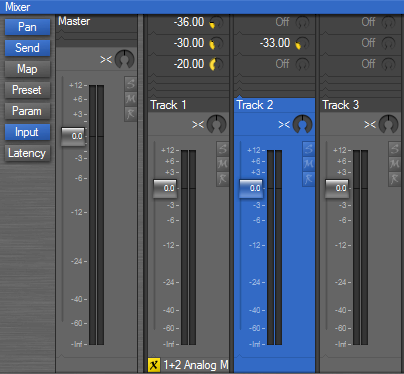Show the Latency section

(x=27, y=153)
